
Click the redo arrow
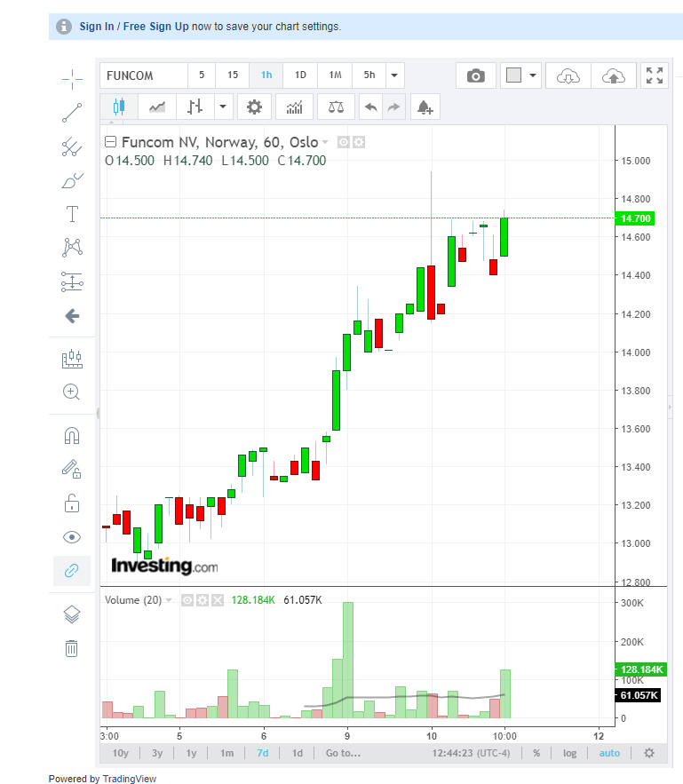click(394, 107)
